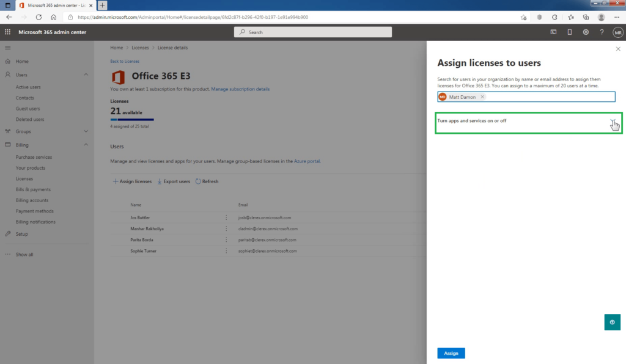Open browser Settings and more menu
626x364 pixels.
617,17
